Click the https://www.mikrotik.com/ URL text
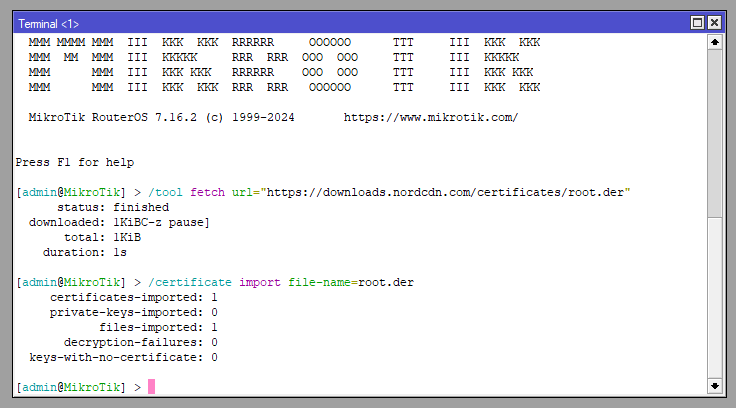This screenshot has width=736, height=408. [430, 117]
